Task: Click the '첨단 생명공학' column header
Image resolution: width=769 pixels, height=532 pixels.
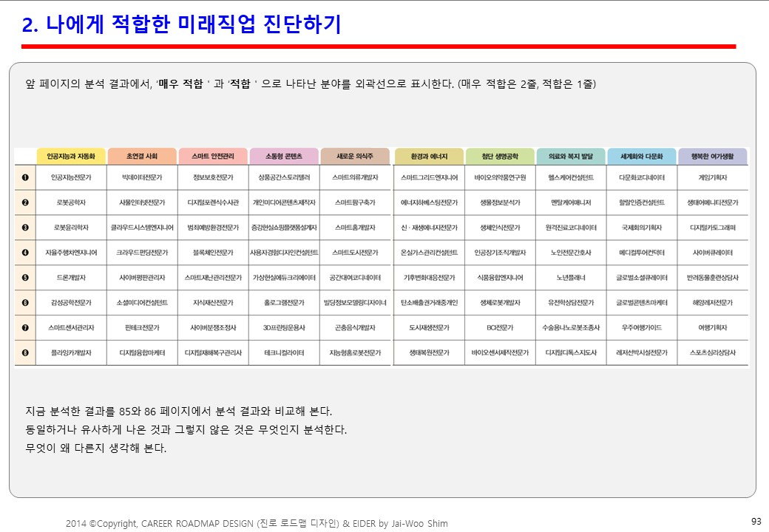Action: tap(500, 156)
